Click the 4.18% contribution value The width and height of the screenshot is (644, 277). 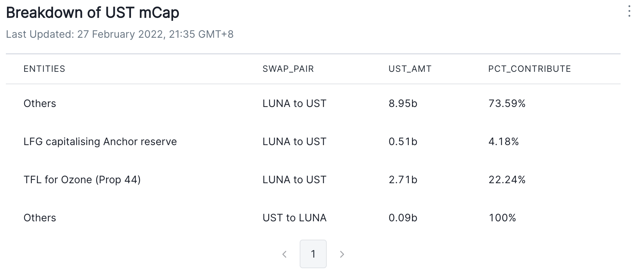(x=503, y=142)
